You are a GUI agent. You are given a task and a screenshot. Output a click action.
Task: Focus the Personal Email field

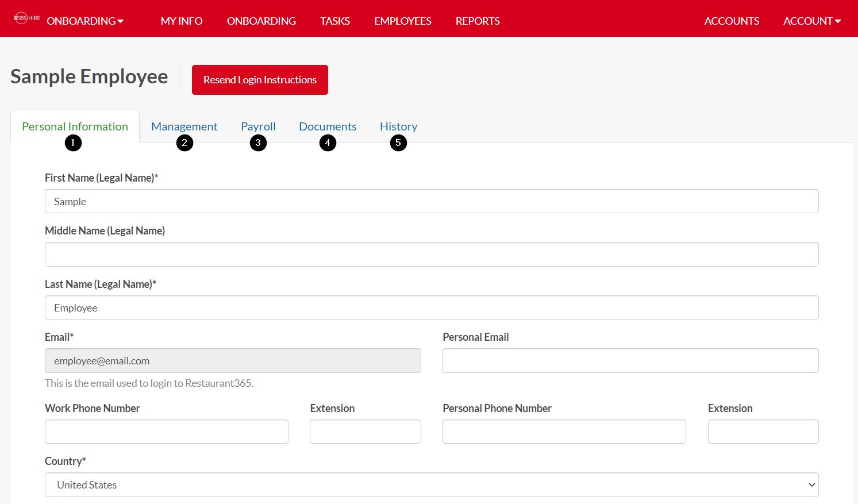pyautogui.click(x=630, y=360)
